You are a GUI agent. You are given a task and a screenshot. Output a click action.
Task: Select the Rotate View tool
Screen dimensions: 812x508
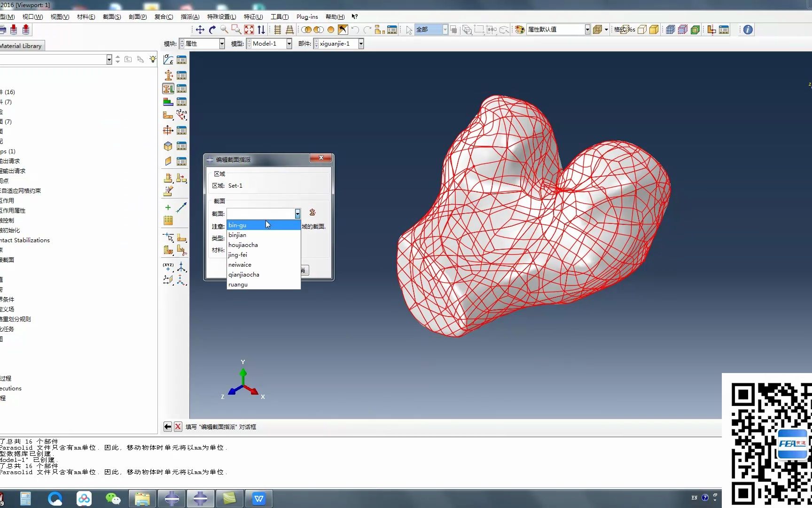coord(212,30)
